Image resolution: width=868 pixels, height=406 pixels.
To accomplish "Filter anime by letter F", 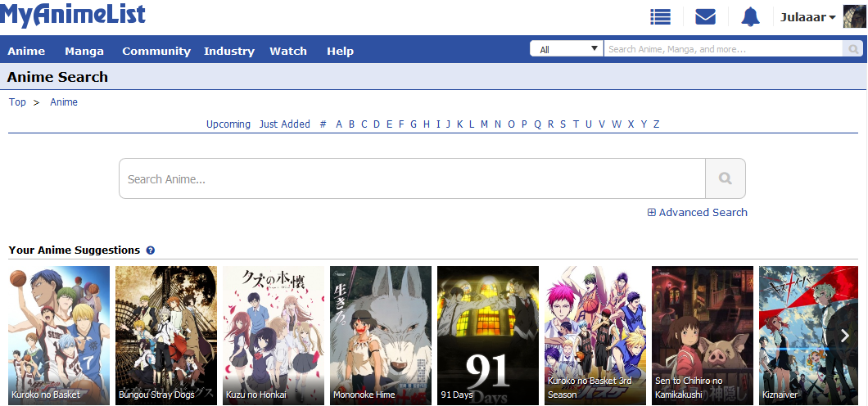I will (x=401, y=124).
